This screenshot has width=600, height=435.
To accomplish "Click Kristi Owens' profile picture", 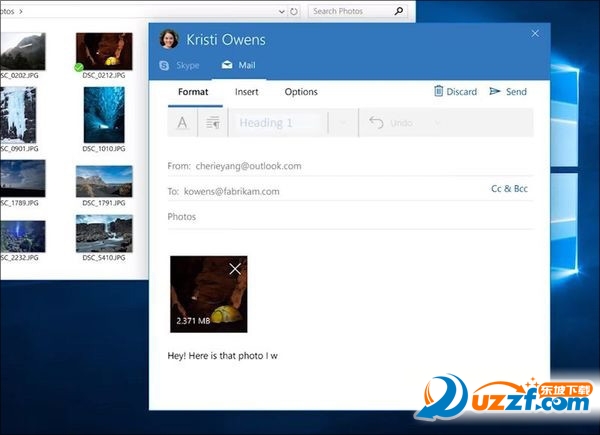I will (169, 39).
